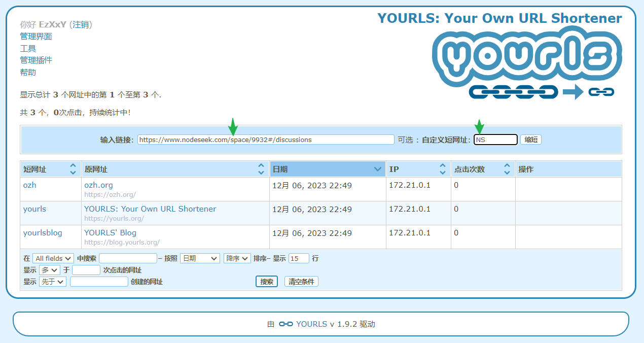Click the 缩短 shorten button
644x343 pixels.
pyautogui.click(x=531, y=140)
